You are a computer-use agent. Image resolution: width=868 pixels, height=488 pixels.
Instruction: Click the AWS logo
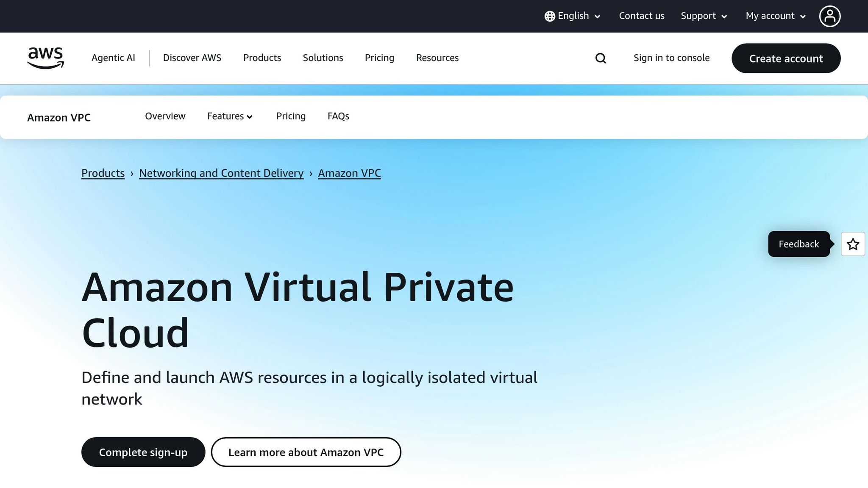coord(45,58)
